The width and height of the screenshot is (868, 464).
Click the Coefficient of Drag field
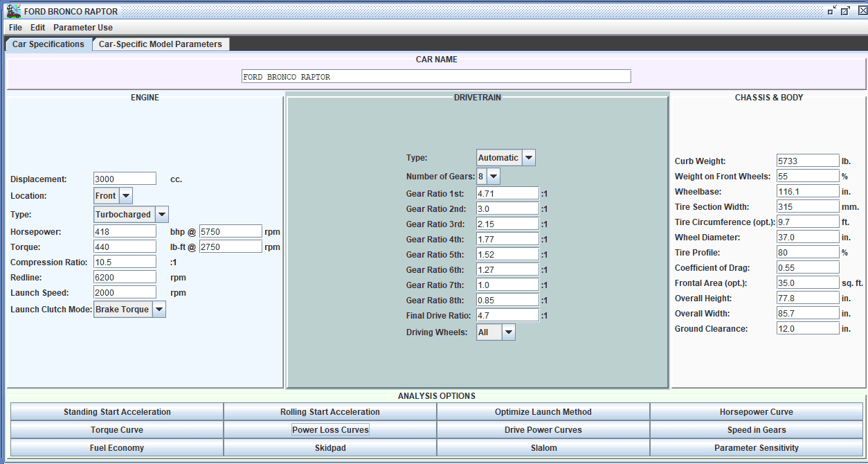[x=808, y=267]
